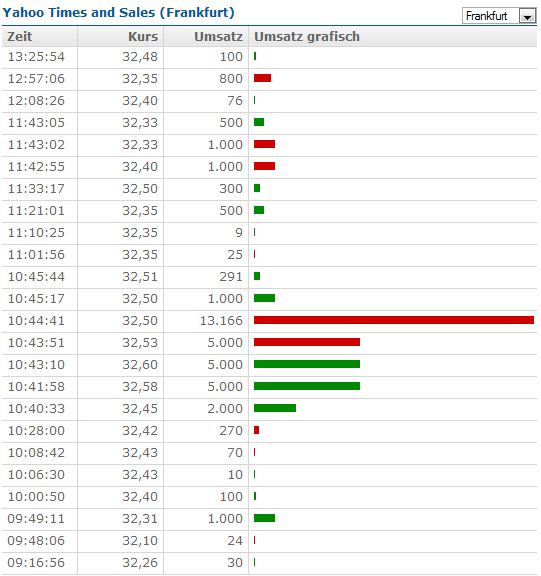Select the price 32,10
The image size is (541, 576).
tap(140, 541)
